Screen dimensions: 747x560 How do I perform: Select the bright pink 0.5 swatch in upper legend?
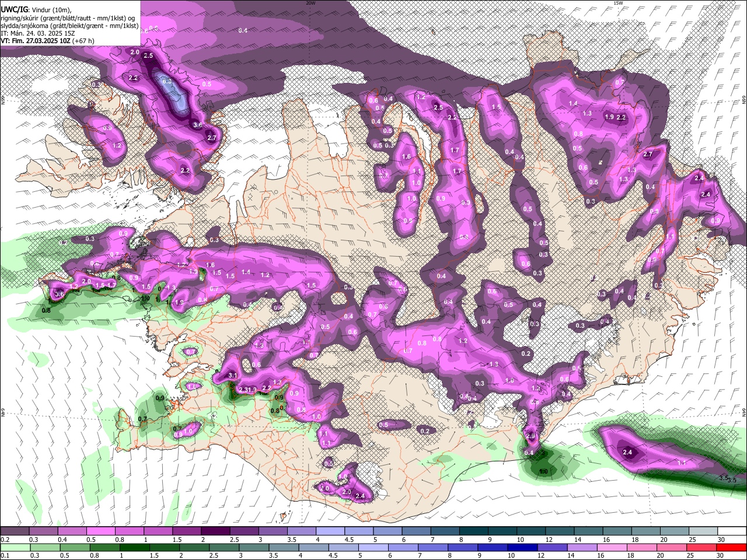click(100, 532)
